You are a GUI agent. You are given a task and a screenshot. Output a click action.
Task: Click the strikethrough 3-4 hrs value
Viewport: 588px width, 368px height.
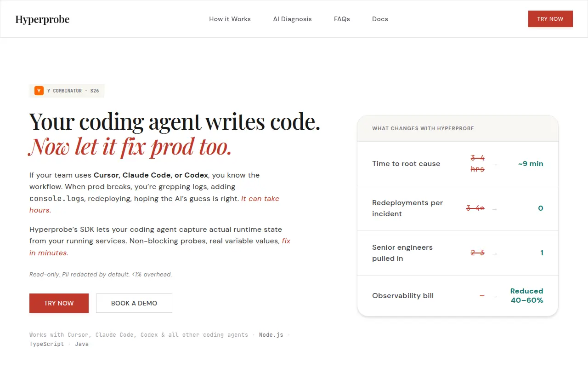point(478,163)
